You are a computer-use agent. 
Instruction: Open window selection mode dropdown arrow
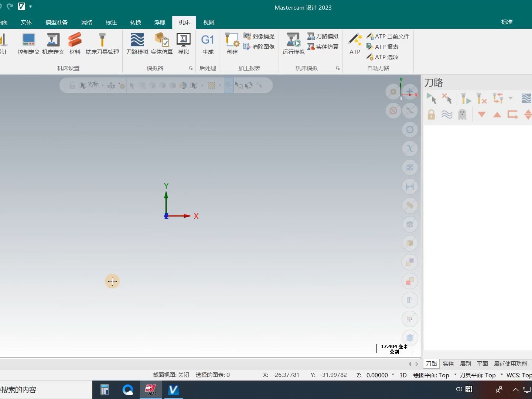(202, 85)
